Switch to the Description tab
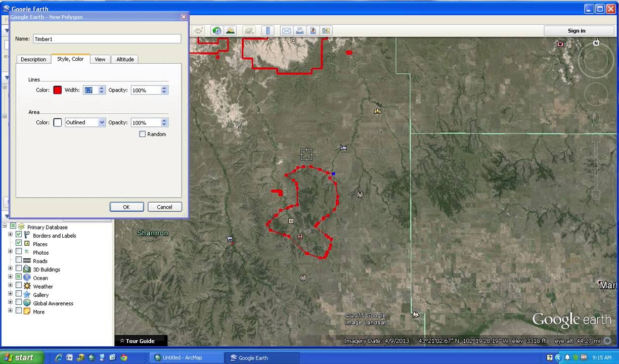The width and height of the screenshot is (619, 364). point(33,59)
